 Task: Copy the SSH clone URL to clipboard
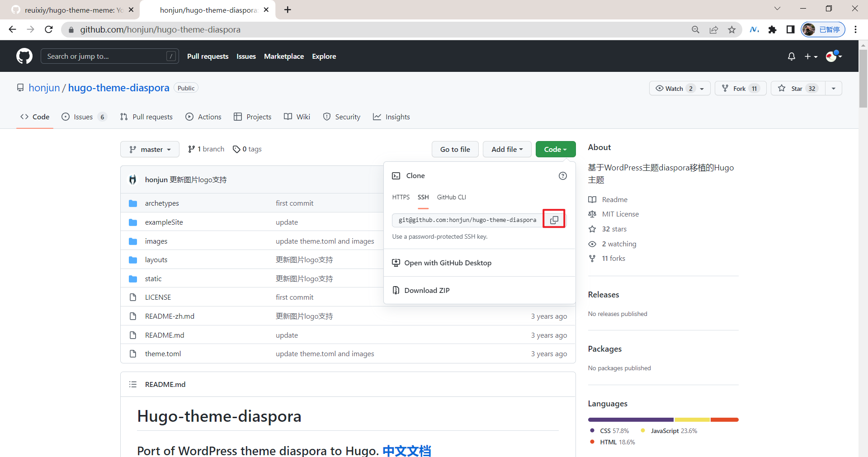554,220
